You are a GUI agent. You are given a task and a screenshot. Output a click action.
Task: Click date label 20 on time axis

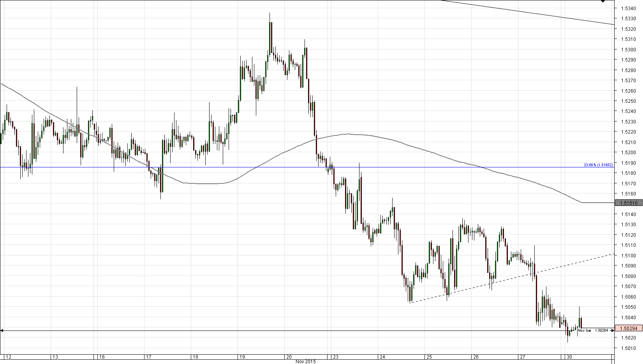tap(289, 357)
